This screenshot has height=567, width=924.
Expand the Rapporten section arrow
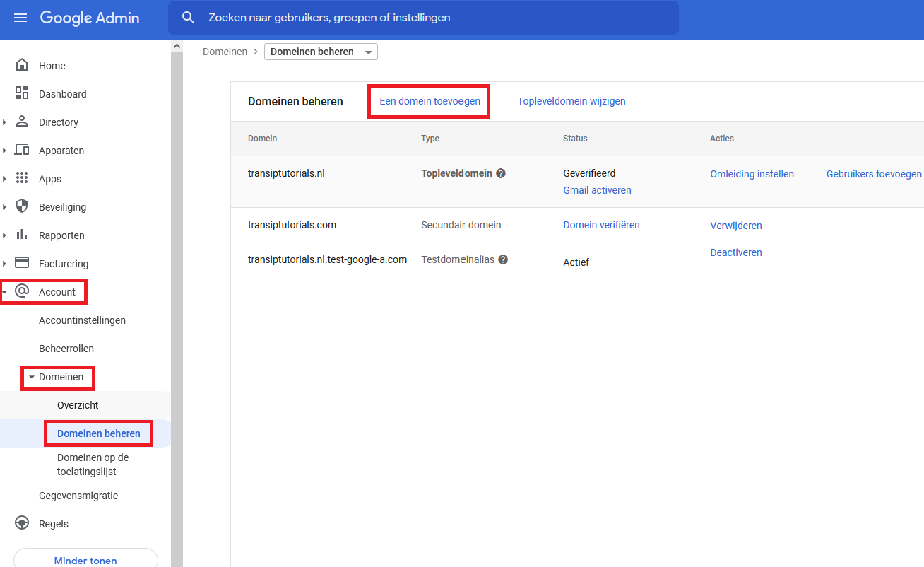tap(4, 235)
